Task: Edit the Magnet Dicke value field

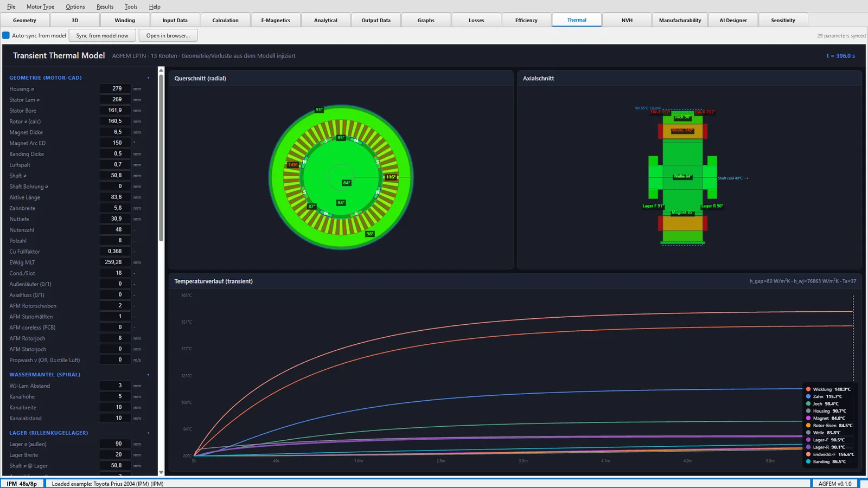Action: [115, 132]
